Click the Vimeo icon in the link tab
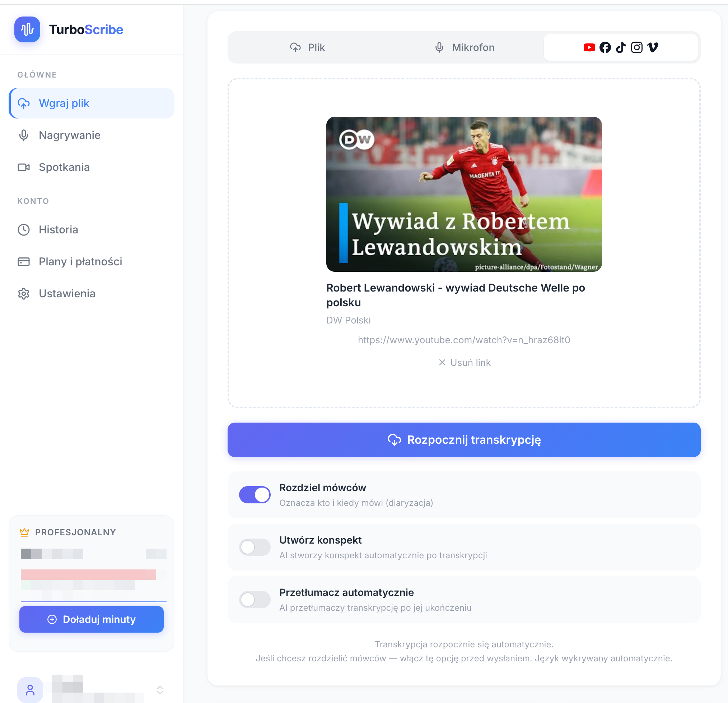Viewport: 728px width, 703px height. tap(653, 47)
